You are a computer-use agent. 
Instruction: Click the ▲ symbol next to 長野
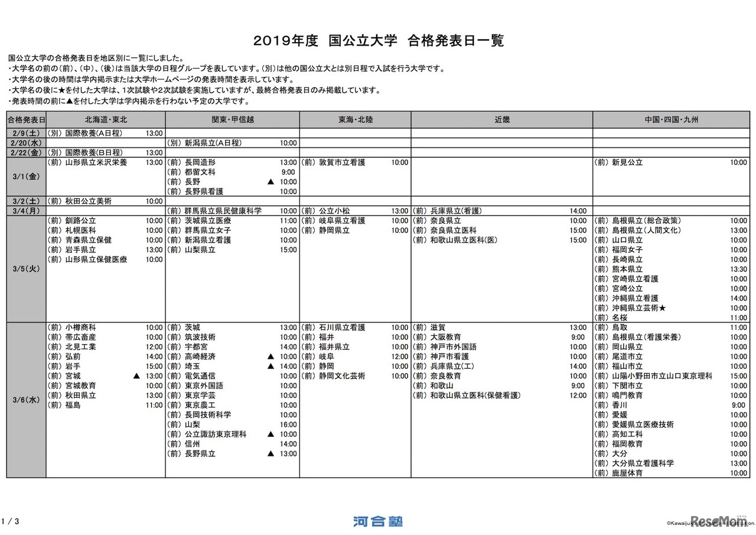tap(270, 181)
